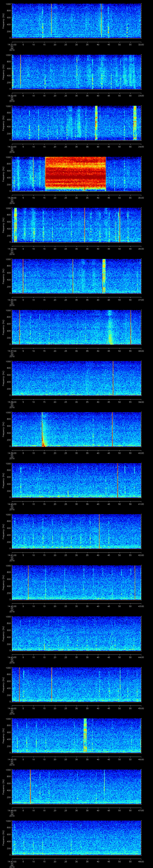This screenshot has height=868, width=153.
Task: Click the red line near 55s in 14:37:00 spectrogram
Action: pos(131,327)
